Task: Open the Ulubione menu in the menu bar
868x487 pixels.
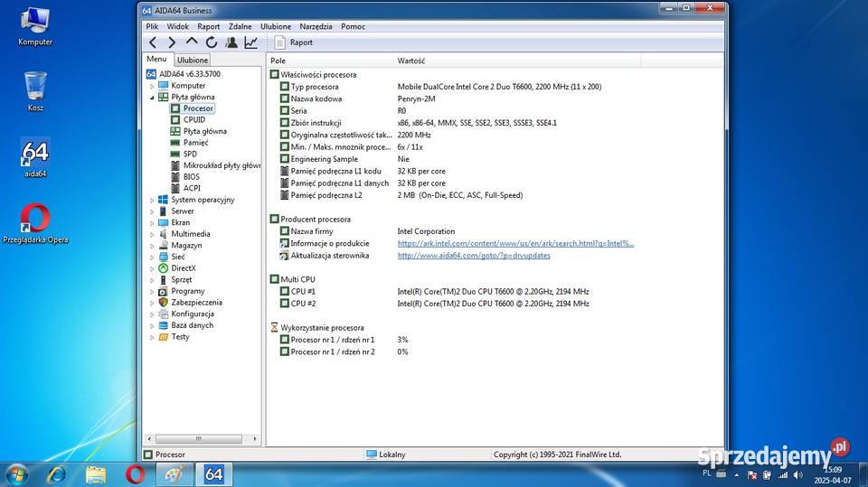Action: (x=276, y=26)
